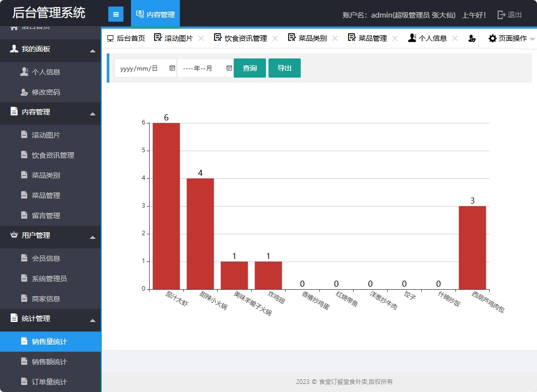The image size is (537, 392).
Task: Switch to the 饮食资讯管理 tab
Action: pos(245,38)
